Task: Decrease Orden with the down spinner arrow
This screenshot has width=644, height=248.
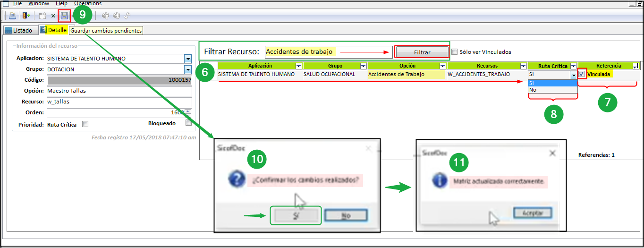Action: (188, 115)
